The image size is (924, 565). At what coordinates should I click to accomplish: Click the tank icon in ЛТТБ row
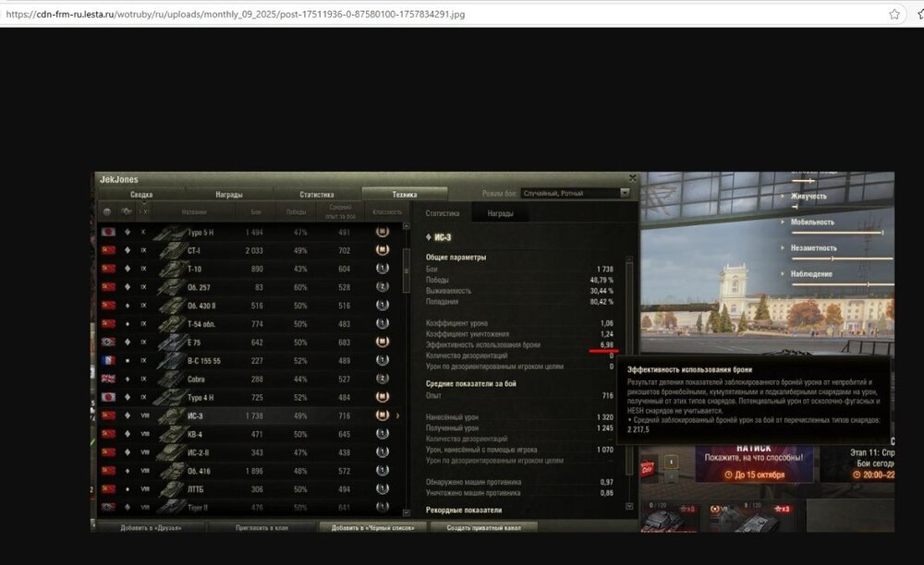click(x=170, y=488)
